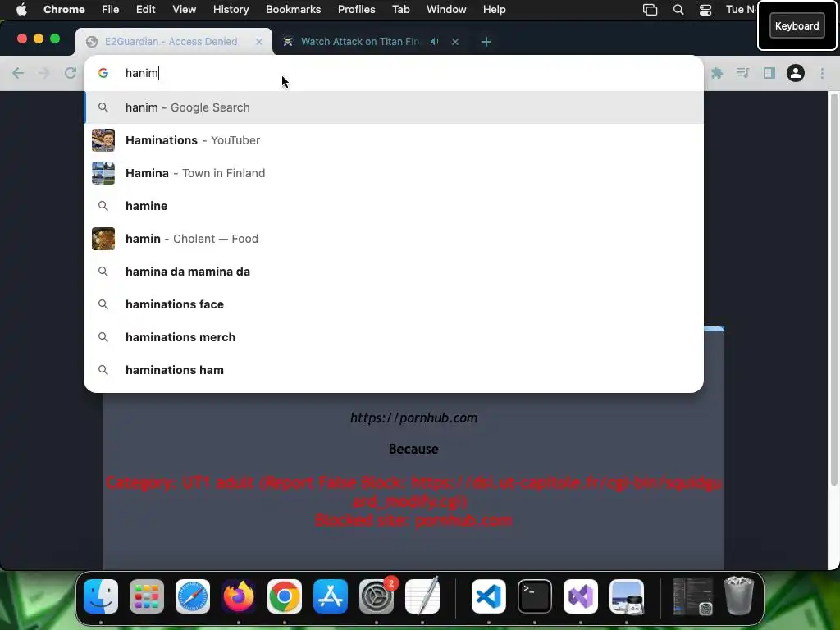The image size is (840, 630).
Task: Select the 'hamine' search suggestion
Action: pos(394,206)
